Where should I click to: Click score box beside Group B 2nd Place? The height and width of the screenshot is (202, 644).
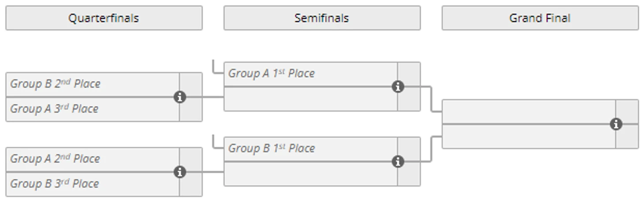191,83
